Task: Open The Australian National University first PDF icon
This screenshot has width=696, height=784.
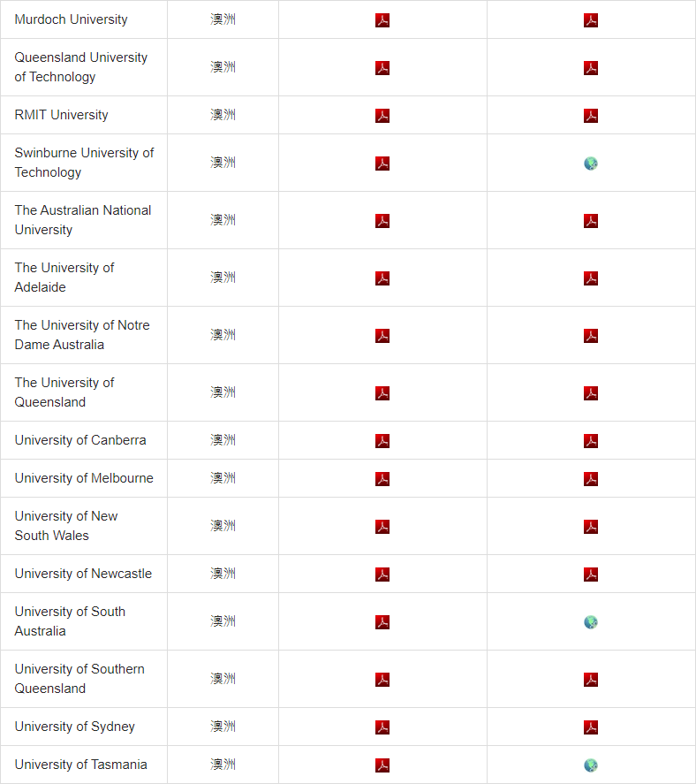Action: pos(382,220)
